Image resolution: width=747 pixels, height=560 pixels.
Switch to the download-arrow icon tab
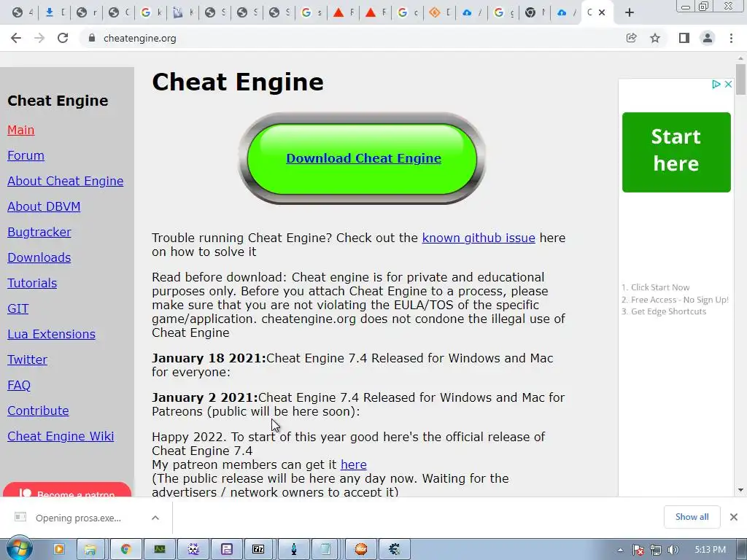pyautogui.click(x=55, y=13)
